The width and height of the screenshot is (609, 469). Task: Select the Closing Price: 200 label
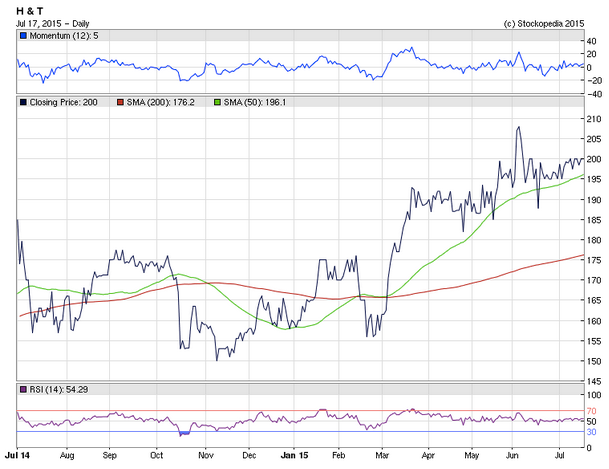[x=63, y=102]
